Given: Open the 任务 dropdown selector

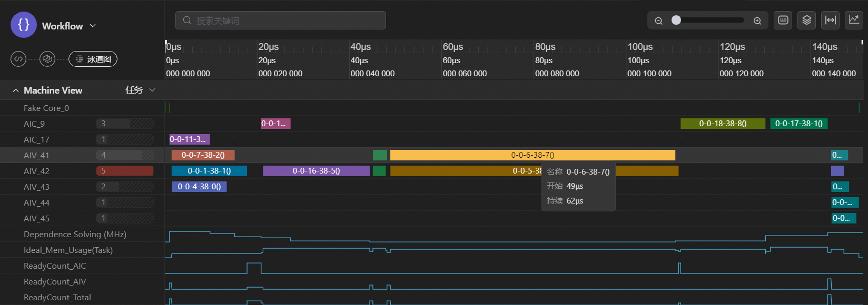Looking at the screenshot, I should tap(140, 90).
